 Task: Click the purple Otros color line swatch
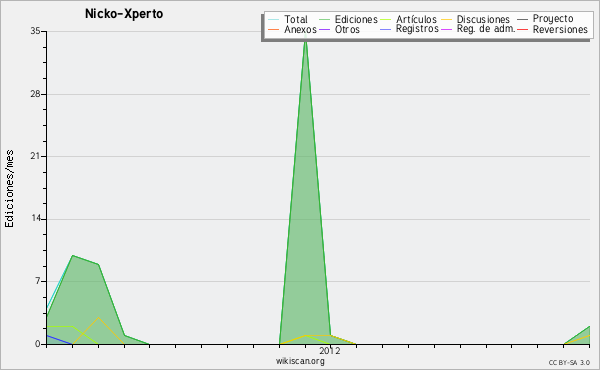click(x=324, y=29)
